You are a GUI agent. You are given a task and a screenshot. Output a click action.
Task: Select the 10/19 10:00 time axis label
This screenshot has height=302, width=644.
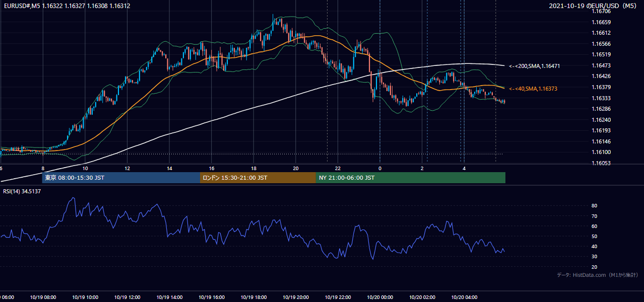tap(85, 297)
